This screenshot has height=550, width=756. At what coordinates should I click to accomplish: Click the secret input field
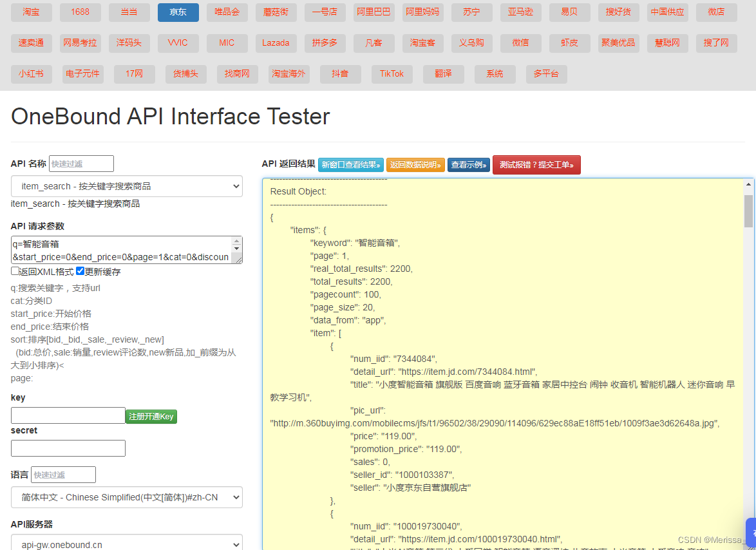tap(68, 448)
